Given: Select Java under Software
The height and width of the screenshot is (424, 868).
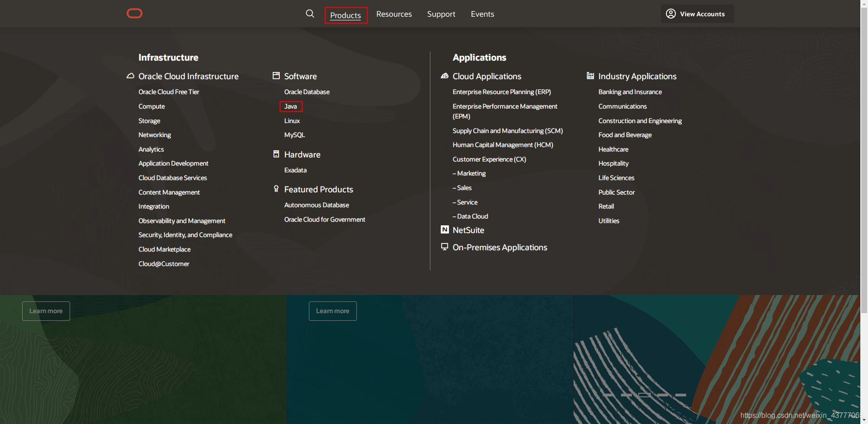Looking at the screenshot, I should (291, 106).
